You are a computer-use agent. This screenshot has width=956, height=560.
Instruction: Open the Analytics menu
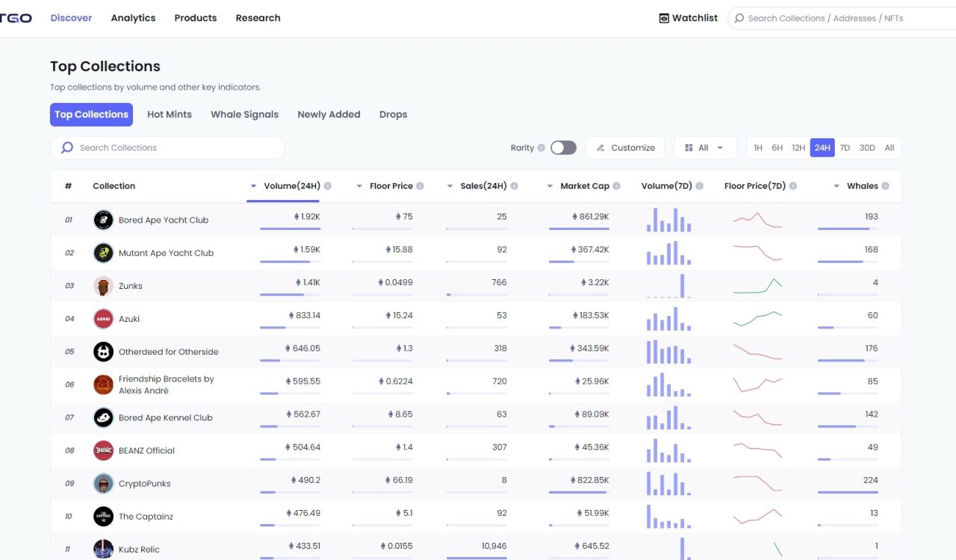133,18
